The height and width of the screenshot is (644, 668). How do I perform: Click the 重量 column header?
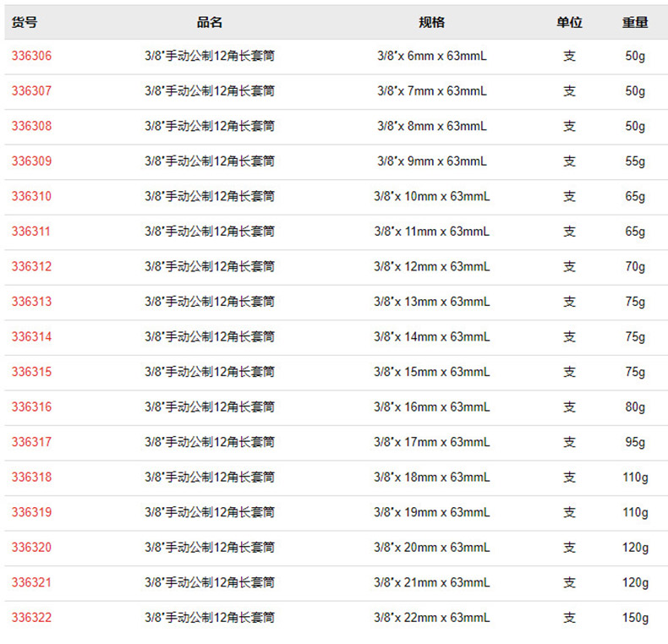click(635, 23)
